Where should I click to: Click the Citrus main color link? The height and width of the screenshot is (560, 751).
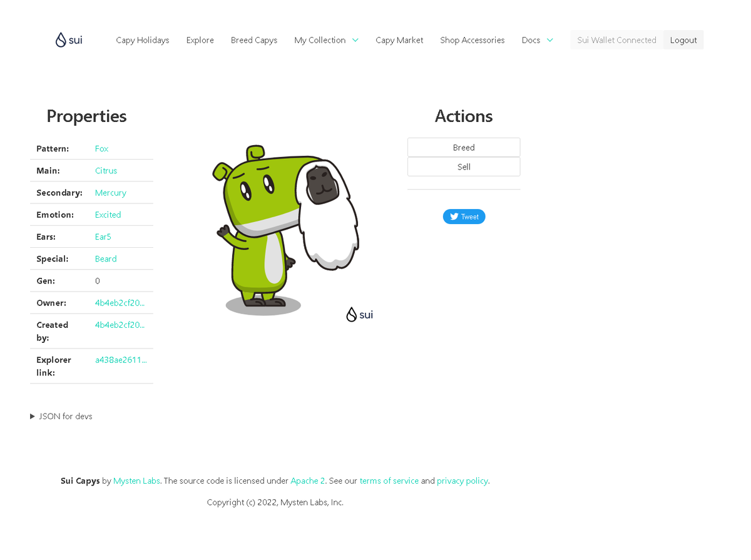[x=106, y=171]
